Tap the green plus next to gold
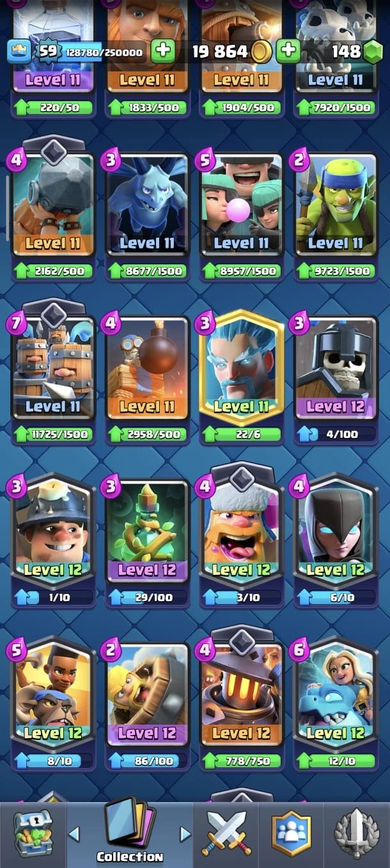390x868 pixels. (288, 51)
